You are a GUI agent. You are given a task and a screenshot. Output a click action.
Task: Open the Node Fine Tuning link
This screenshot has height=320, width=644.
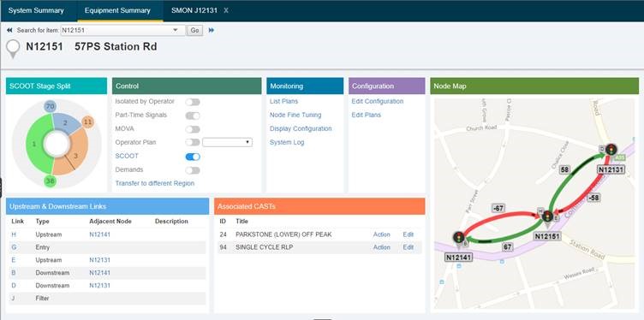coord(295,116)
